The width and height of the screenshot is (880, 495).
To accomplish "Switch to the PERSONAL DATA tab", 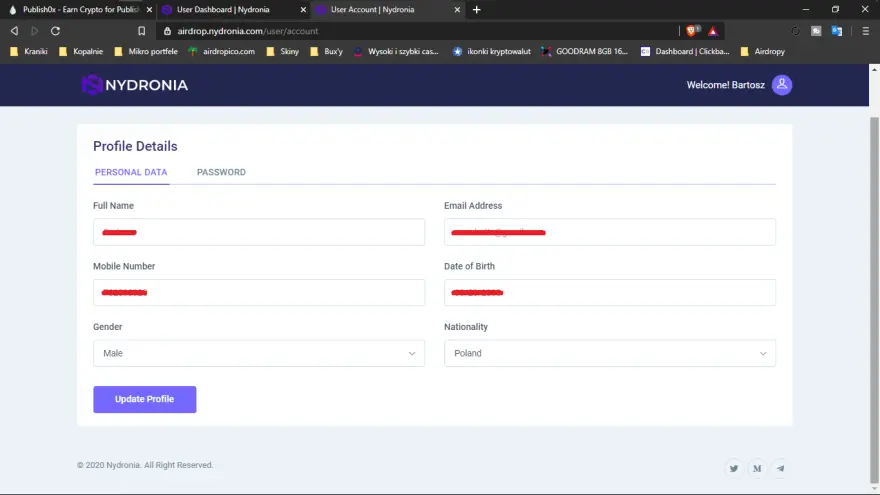I will point(131,172).
